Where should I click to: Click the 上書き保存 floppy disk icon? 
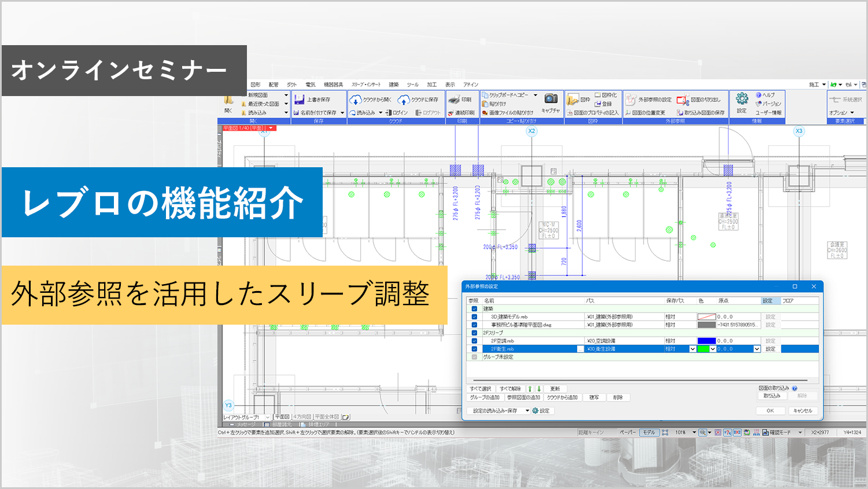point(299,100)
